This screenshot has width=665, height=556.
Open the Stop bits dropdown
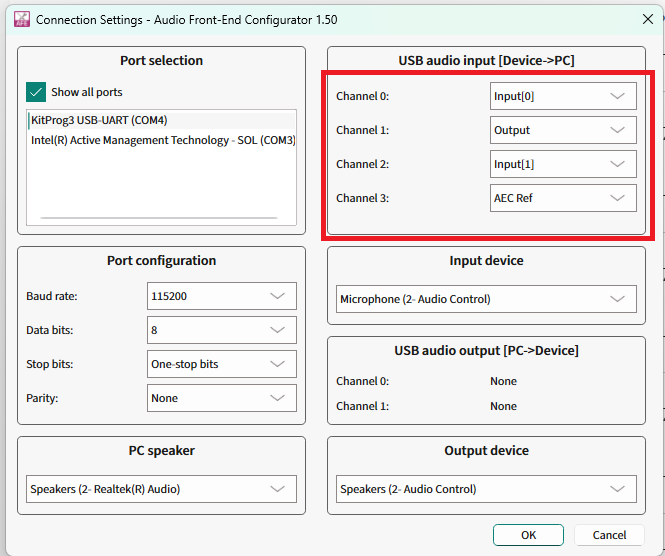pos(221,364)
